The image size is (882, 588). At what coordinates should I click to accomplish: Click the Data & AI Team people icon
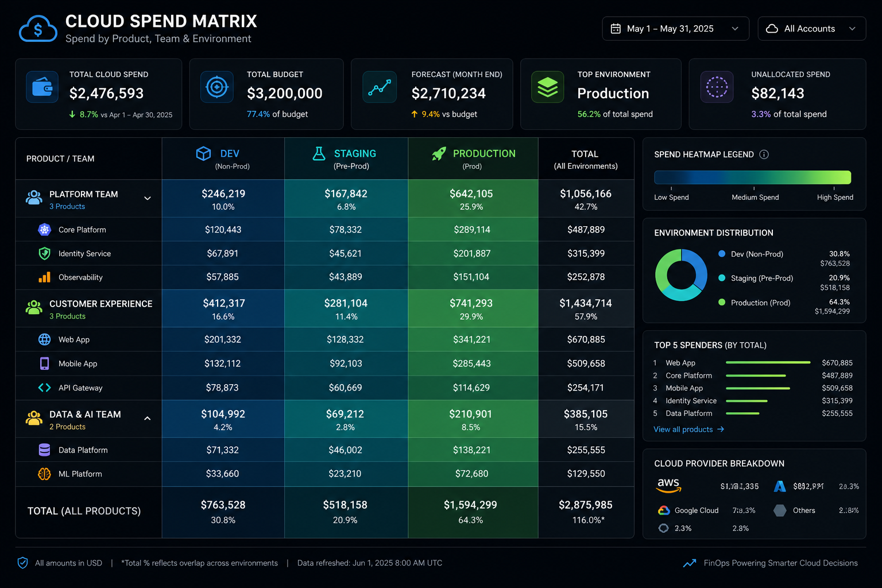(34, 418)
